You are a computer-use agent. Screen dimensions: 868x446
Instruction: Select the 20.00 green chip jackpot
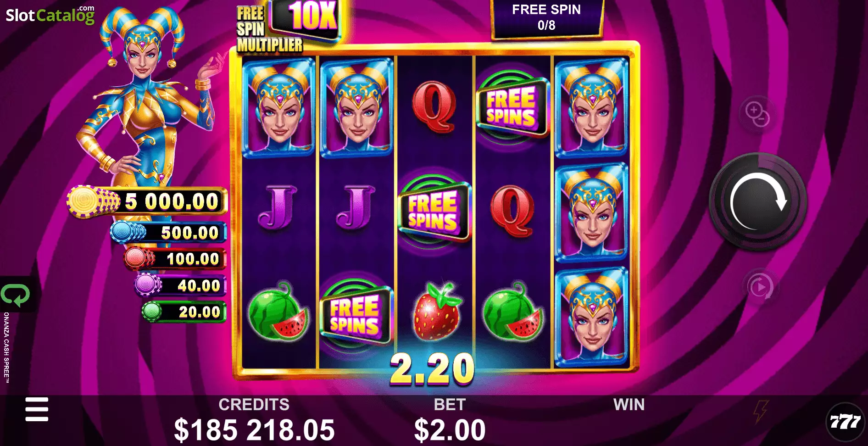[184, 312]
